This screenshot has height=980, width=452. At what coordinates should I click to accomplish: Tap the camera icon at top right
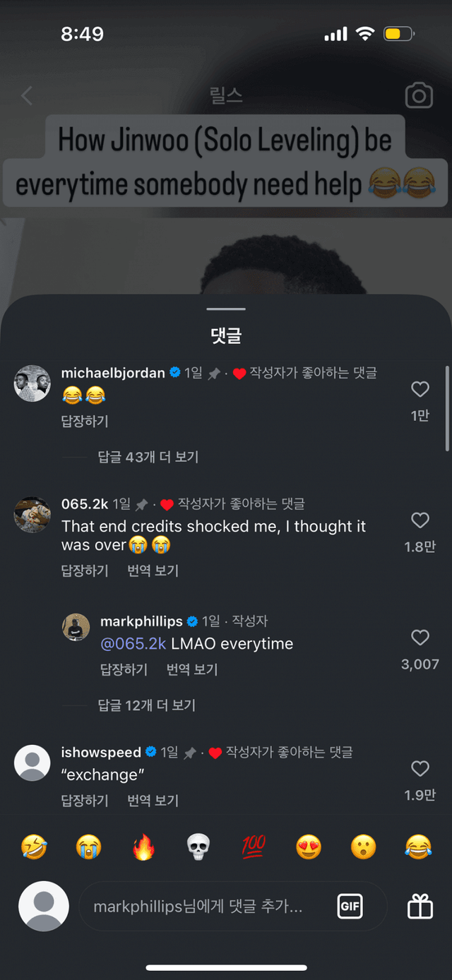(x=418, y=96)
